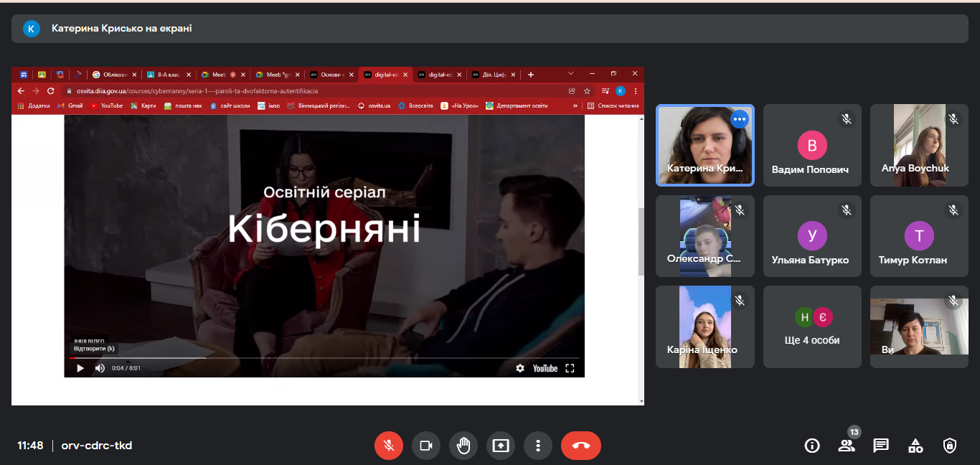Screen dimensions: 980x465
Task: Open the 'Додатки' apps shortcut
Action: click(34, 105)
